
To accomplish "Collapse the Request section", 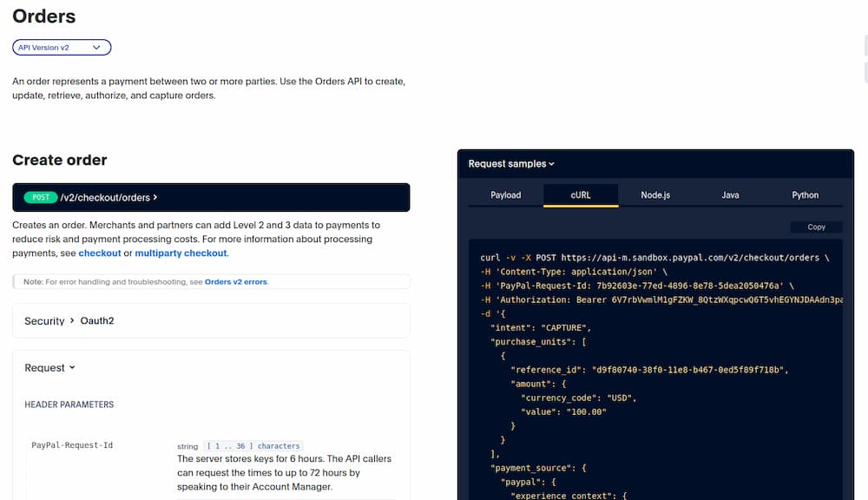I will tap(49, 367).
